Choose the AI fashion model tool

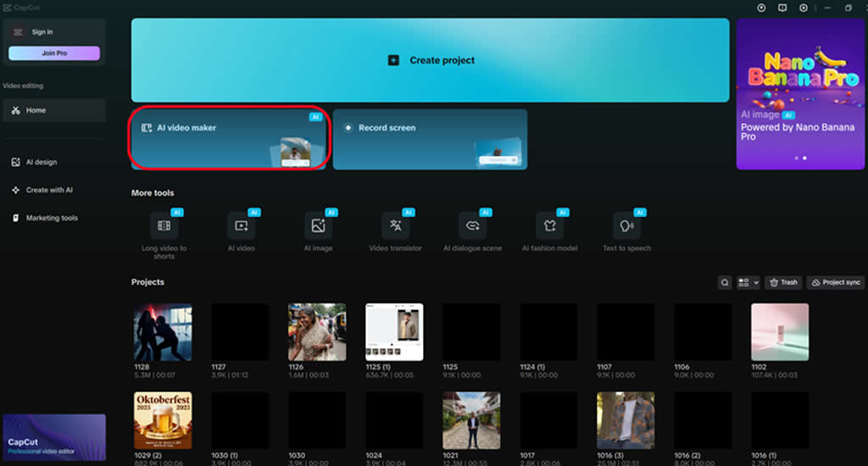[x=549, y=226]
